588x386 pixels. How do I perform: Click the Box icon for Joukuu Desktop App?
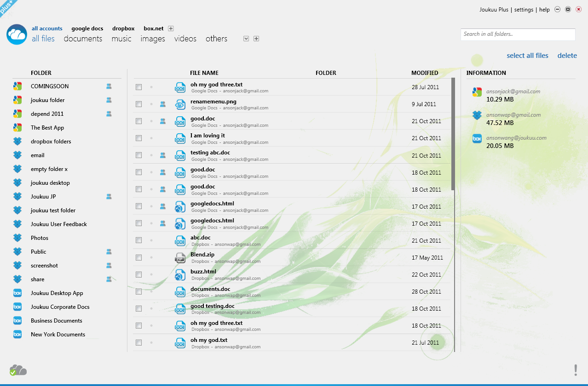click(x=17, y=293)
